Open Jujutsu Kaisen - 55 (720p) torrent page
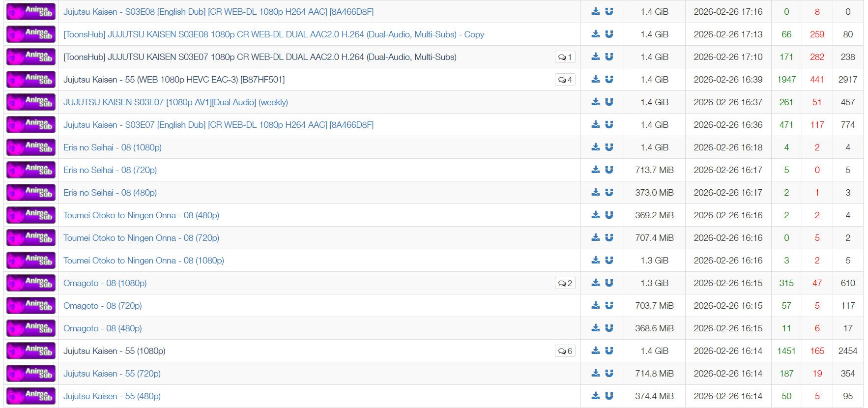 tap(112, 374)
